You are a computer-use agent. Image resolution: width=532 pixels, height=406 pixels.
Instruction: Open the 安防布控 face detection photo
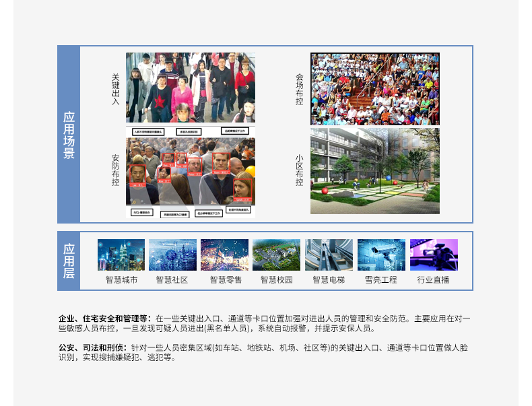click(191, 172)
